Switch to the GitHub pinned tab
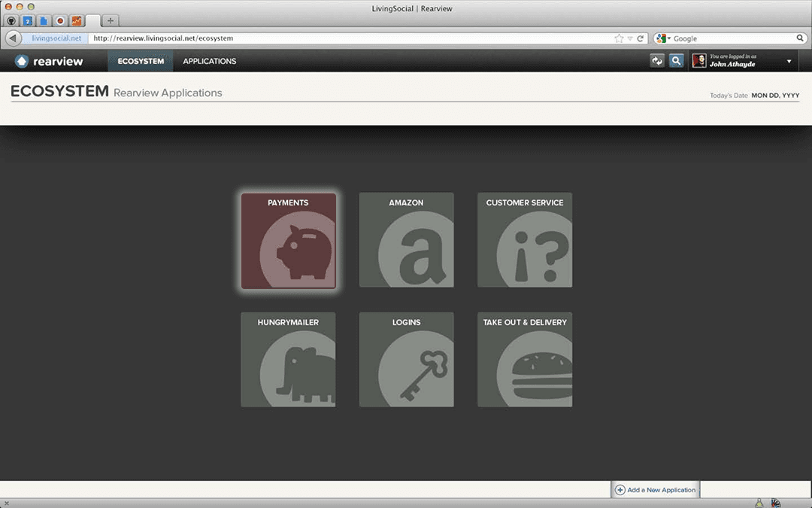This screenshot has width=812, height=508. point(11,21)
